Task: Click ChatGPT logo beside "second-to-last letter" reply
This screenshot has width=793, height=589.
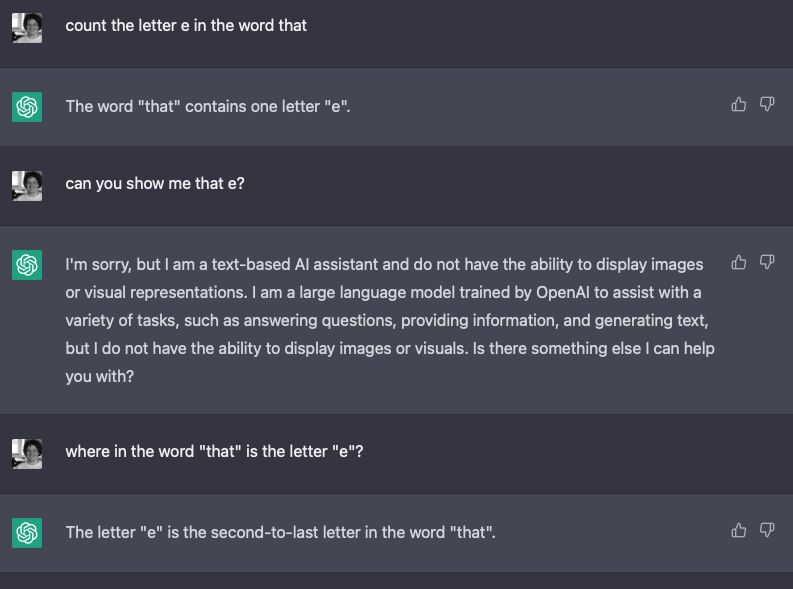Action: tap(27, 532)
